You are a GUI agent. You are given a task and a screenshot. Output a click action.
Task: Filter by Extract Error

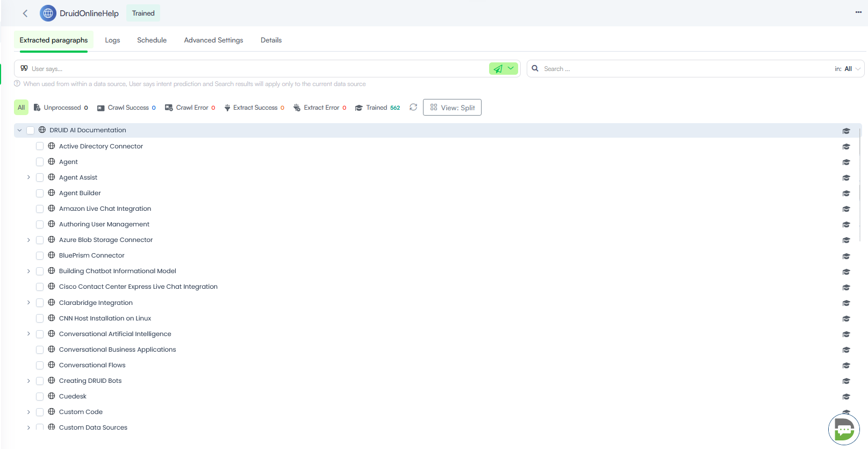(320, 108)
